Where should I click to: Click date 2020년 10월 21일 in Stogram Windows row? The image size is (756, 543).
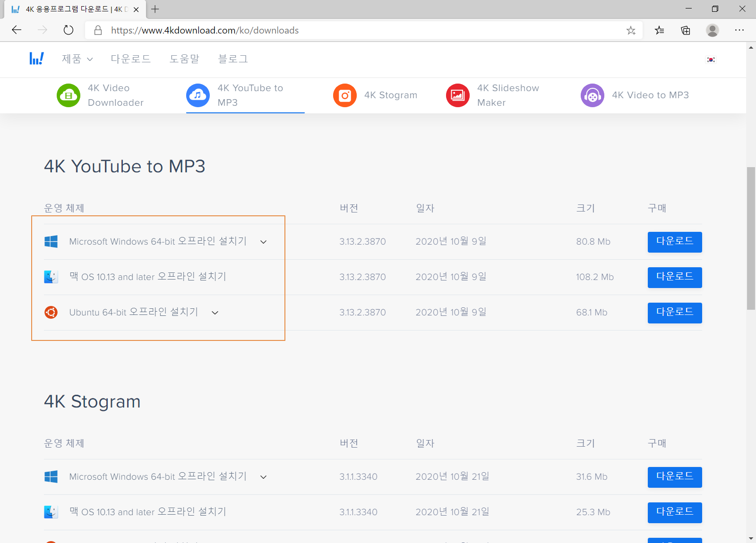pos(453,476)
